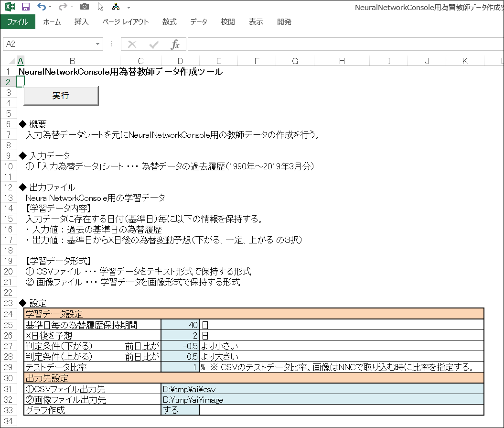Image resolution: width=504 pixels, height=428 pixels.
Task: Click the 学習データ設定 header row
Action: tap(254, 314)
